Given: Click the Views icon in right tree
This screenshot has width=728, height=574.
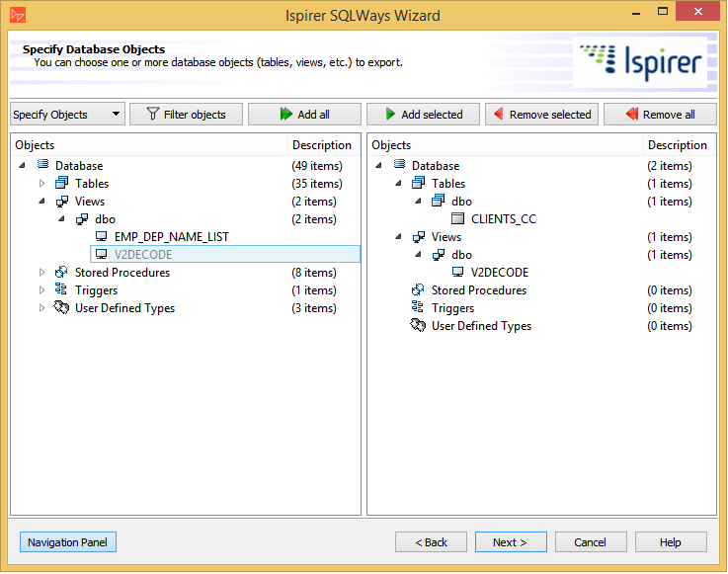Looking at the screenshot, I should coord(418,237).
